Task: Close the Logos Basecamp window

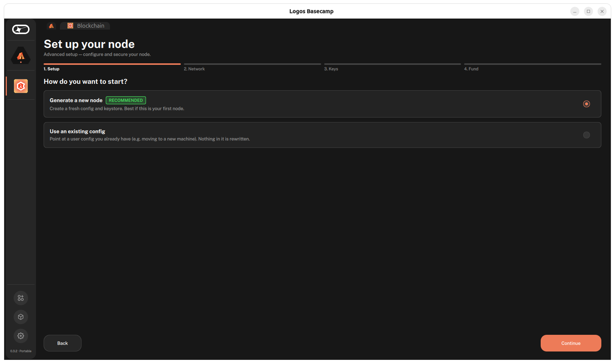Action: [x=602, y=11]
